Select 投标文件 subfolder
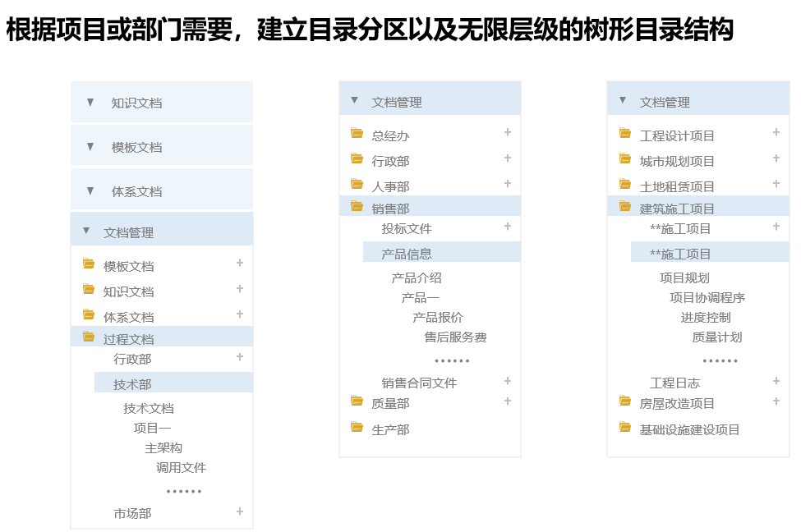This screenshot has width=801, height=532. [x=407, y=229]
